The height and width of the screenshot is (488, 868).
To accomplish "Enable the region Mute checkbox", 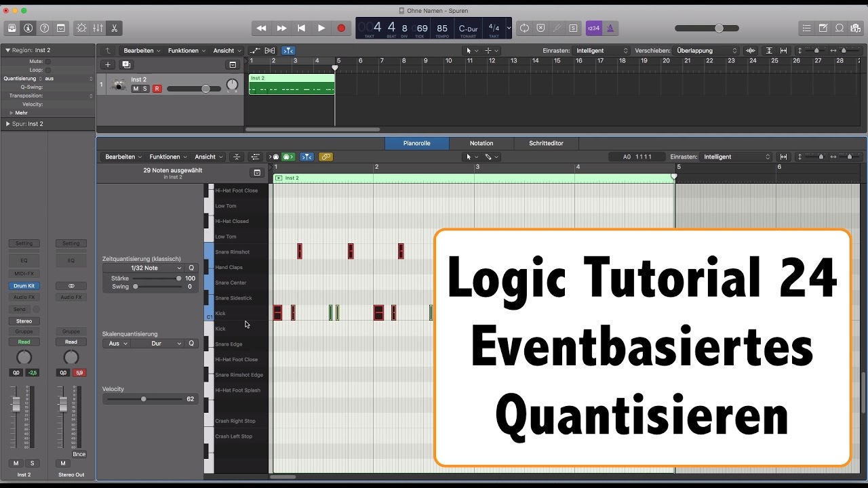I will coord(47,61).
